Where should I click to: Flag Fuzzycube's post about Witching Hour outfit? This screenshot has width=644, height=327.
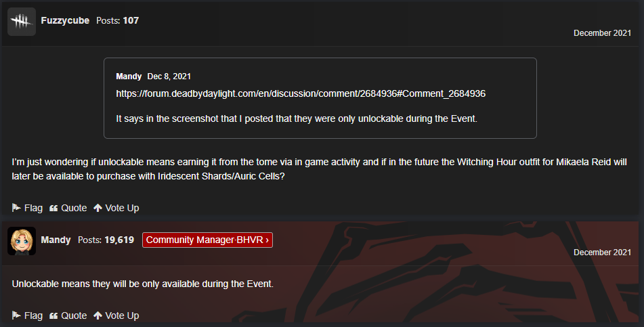27,208
